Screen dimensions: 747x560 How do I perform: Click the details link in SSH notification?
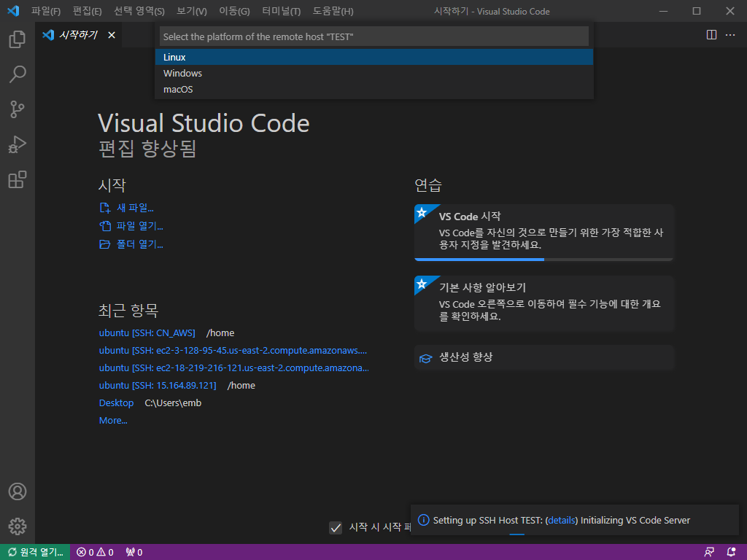point(562,520)
